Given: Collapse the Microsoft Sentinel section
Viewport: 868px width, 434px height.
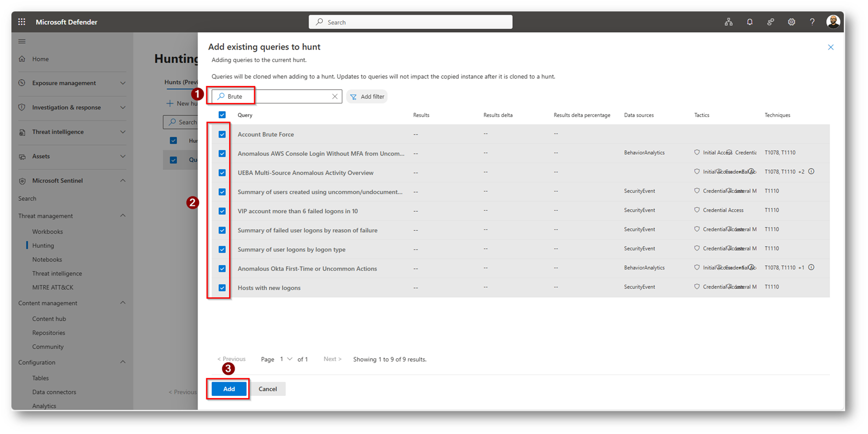Looking at the screenshot, I should click(122, 181).
